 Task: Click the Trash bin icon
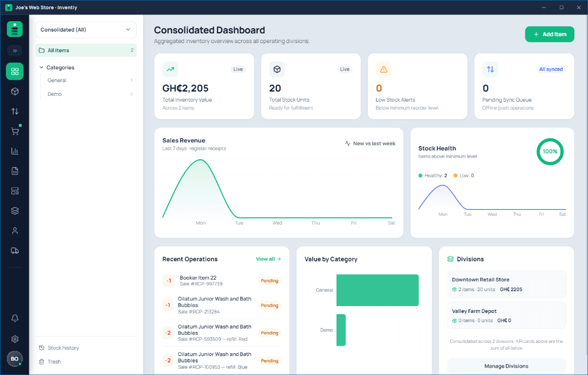click(x=41, y=362)
